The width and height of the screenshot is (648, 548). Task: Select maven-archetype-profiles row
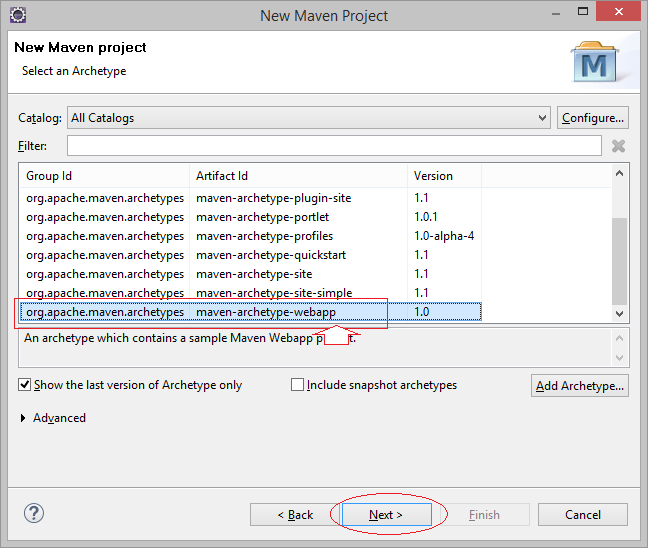[250, 236]
